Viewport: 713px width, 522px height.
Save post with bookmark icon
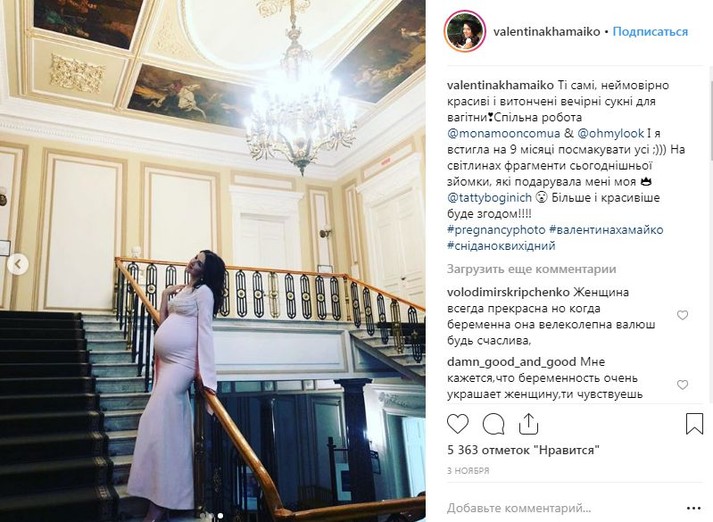tap(694, 423)
